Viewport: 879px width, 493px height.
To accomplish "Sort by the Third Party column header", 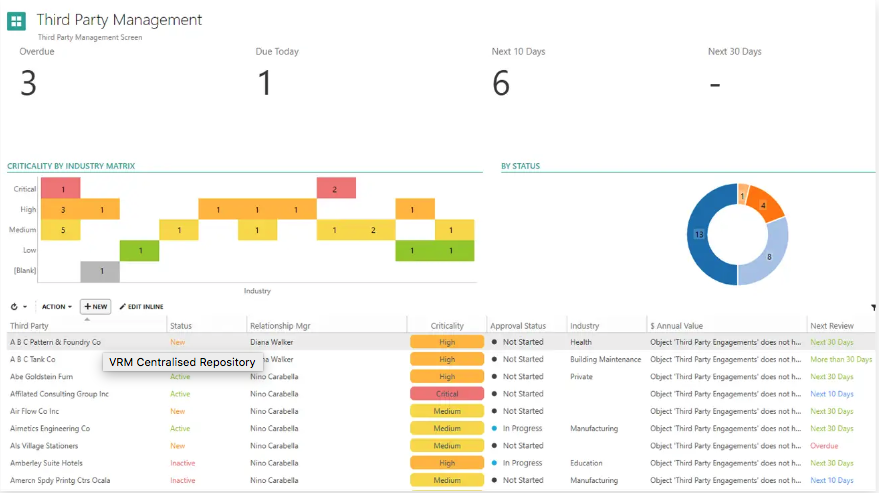I will click(x=29, y=326).
